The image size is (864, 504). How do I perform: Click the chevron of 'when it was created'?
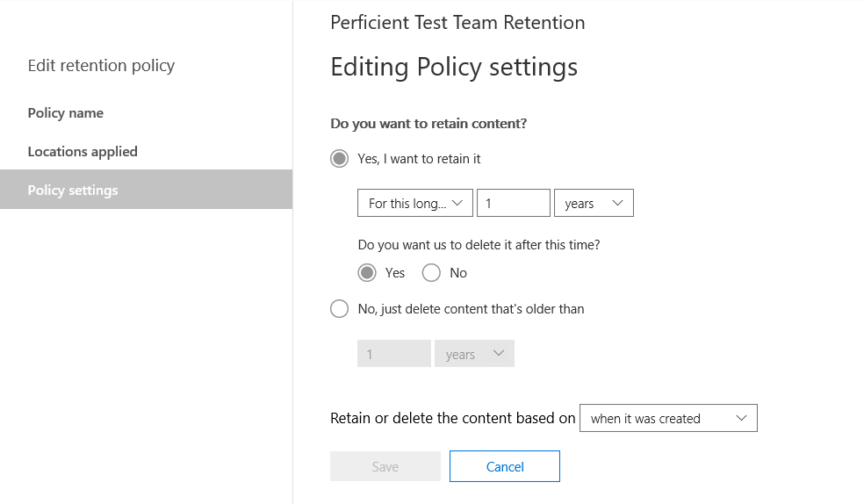pyautogui.click(x=742, y=418)
